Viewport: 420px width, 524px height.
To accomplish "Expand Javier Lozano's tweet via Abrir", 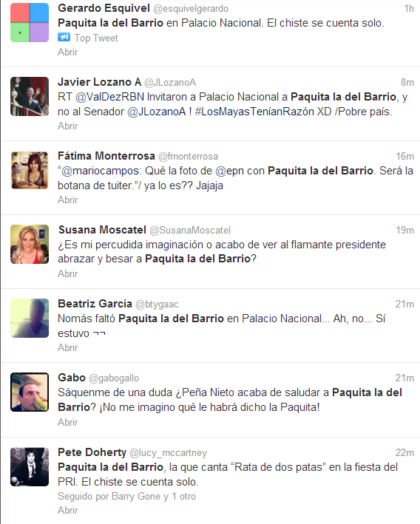I will point(67,126).
